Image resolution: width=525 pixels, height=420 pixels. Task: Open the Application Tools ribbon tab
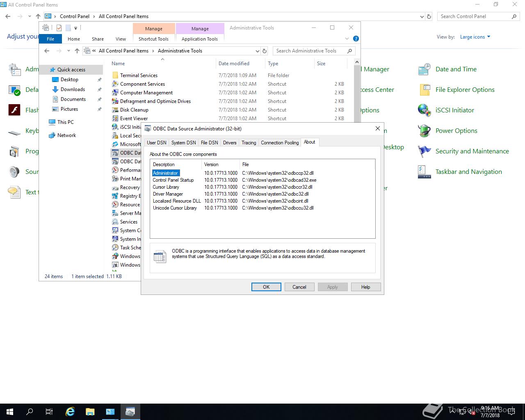coord(200,39)
